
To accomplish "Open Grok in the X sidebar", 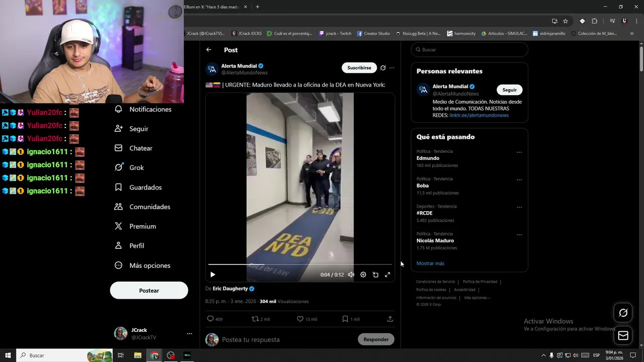I will point(129,167).
